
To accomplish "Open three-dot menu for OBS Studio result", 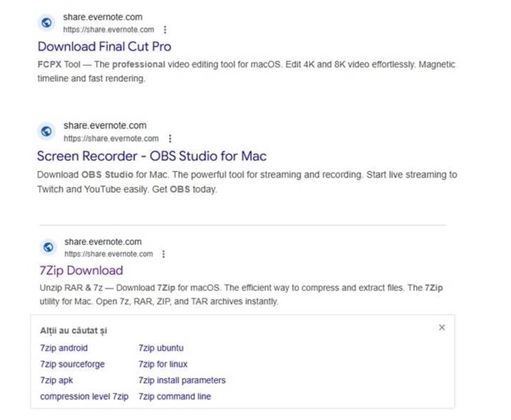I will point(170,138).
